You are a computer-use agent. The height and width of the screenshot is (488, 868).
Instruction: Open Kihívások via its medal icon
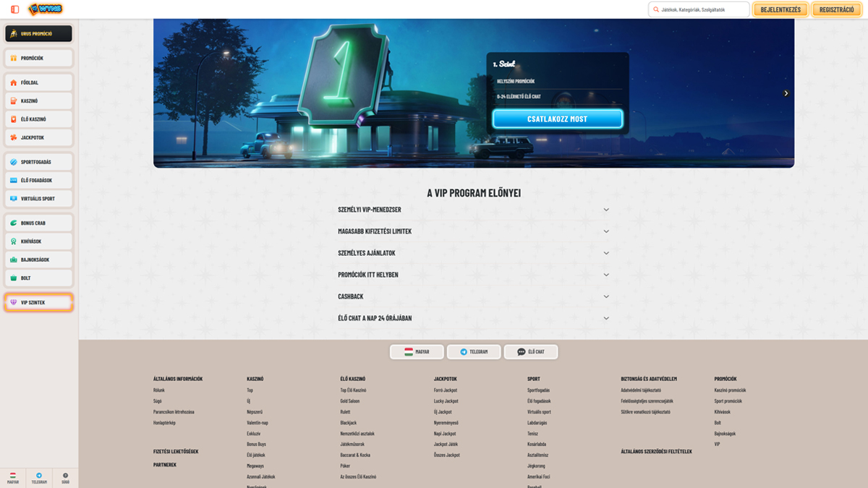click(x=14, y=241)
